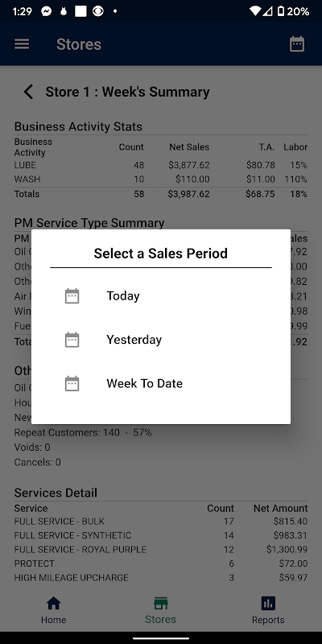Tap the FULL SERVICE - BULK row
Viewport: 322px width, 644px height.
160,521
